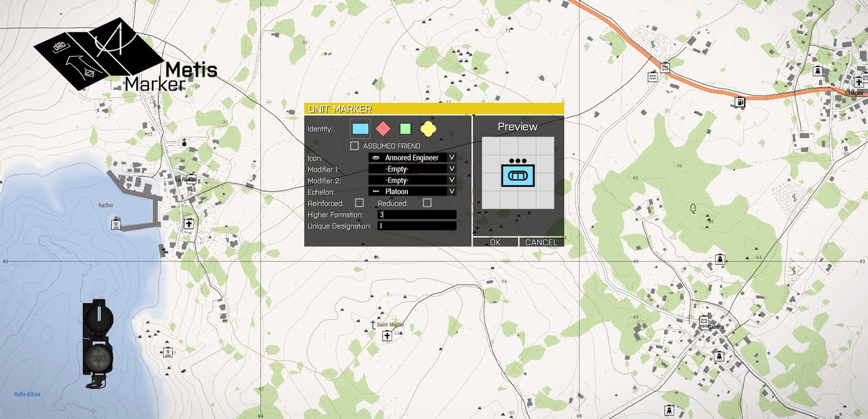The image size is (868, 419).
Task: Click the bus stop icon on the orange highway
Action: coord(665,67)
